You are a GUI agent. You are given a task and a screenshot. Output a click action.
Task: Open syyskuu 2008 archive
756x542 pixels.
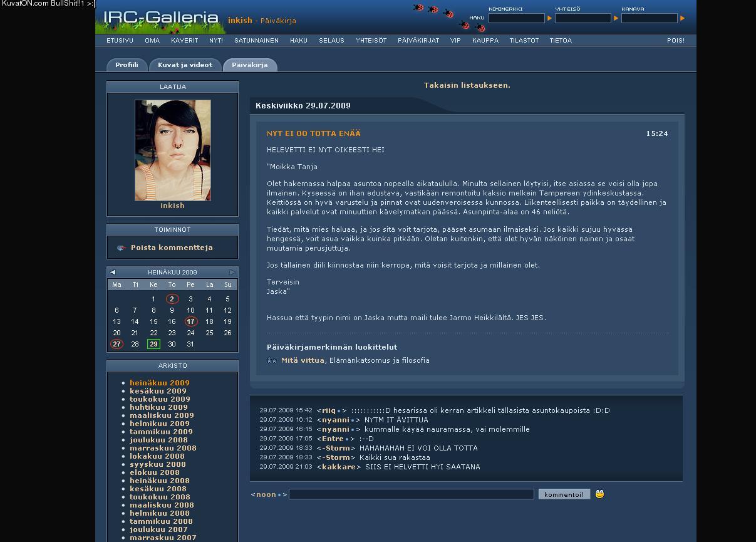[158, 464]
